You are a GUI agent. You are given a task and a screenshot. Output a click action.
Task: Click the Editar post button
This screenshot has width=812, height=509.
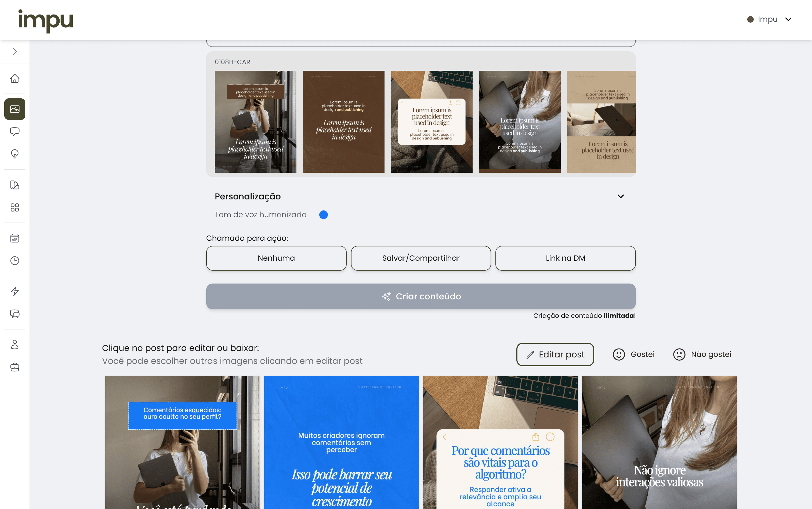(555, 354)
